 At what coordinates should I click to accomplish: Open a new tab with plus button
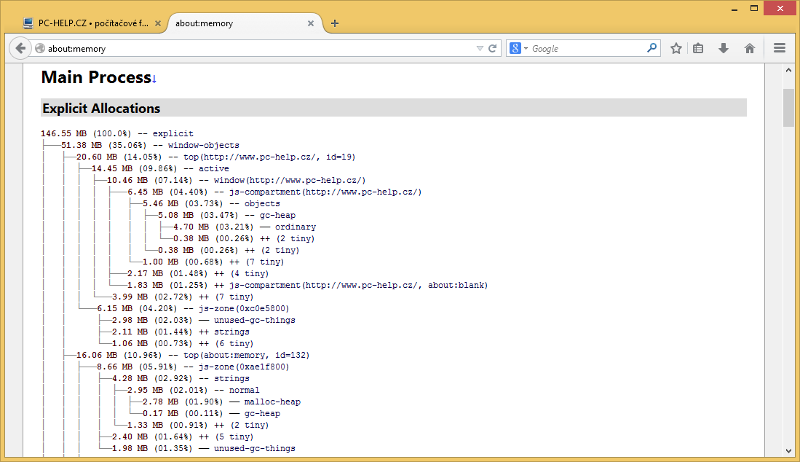pos(335,23)
